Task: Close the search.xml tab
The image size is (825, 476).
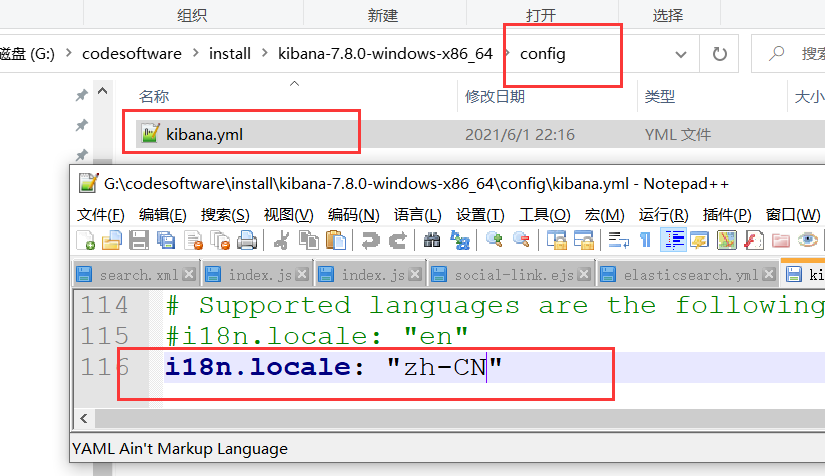Action: (x=189, y=274)
